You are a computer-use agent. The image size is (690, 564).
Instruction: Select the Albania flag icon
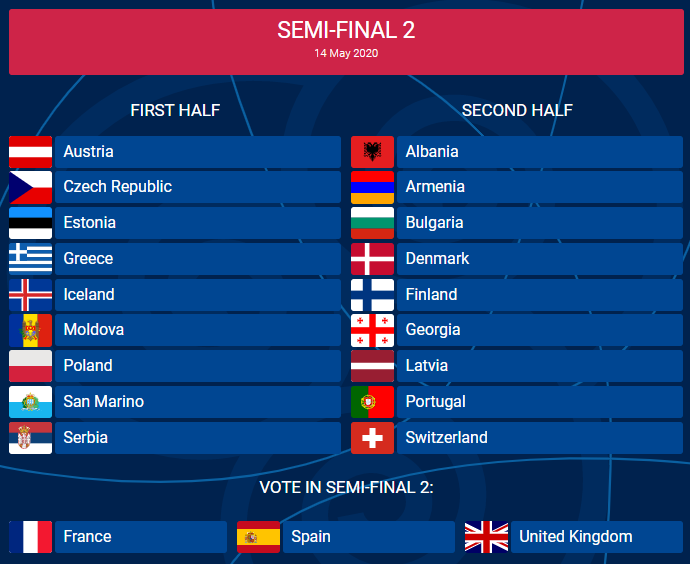tap(372, 152)
